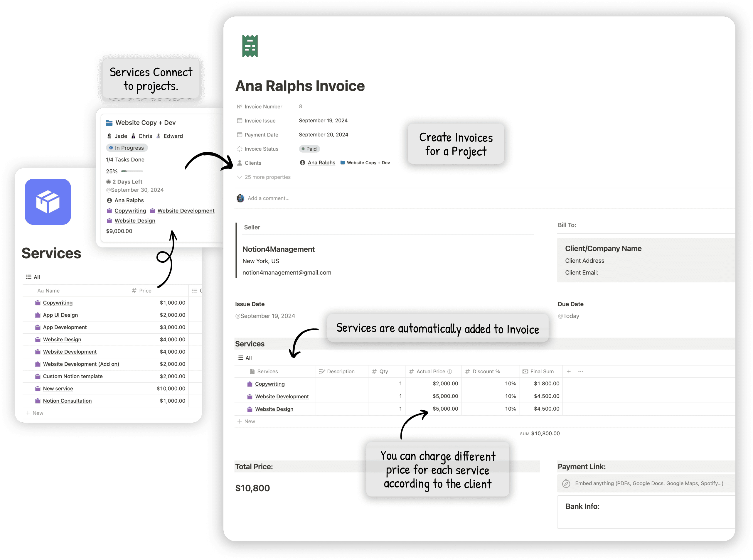The width and height of the screenshot is (753, 560).
Task: Open the In Progress status tag on project card
Action: pos(127,148)
